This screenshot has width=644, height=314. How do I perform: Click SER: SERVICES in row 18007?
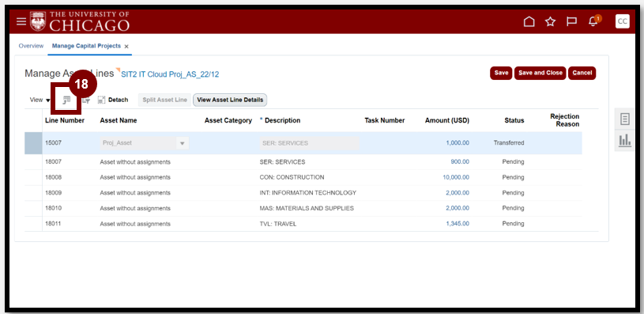point(283,162)
